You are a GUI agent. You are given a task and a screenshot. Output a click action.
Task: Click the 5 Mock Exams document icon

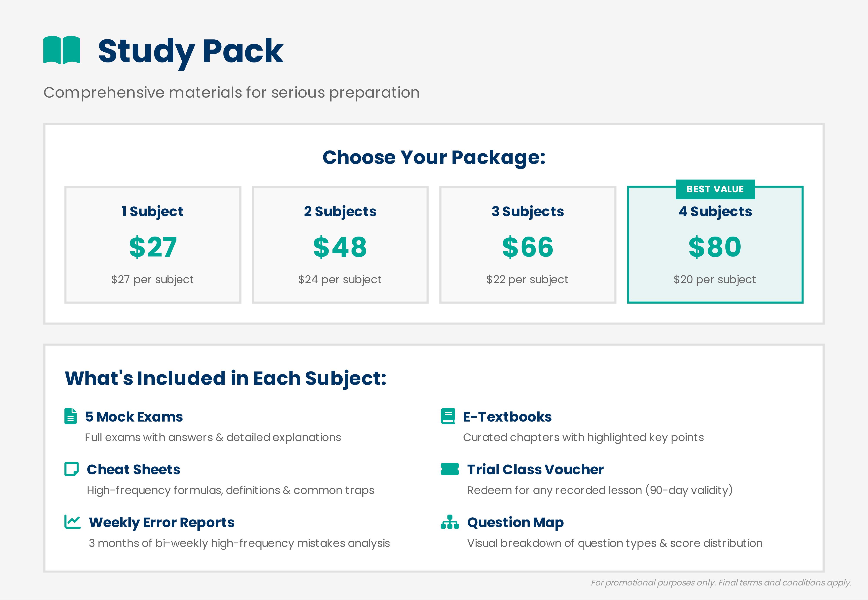(x=70, y=416)
